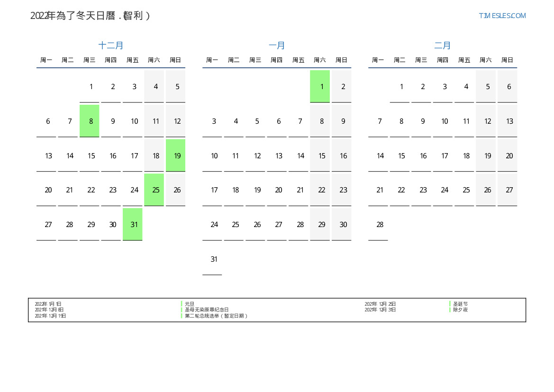Click 周五 header in February calendar

[464, 60]
